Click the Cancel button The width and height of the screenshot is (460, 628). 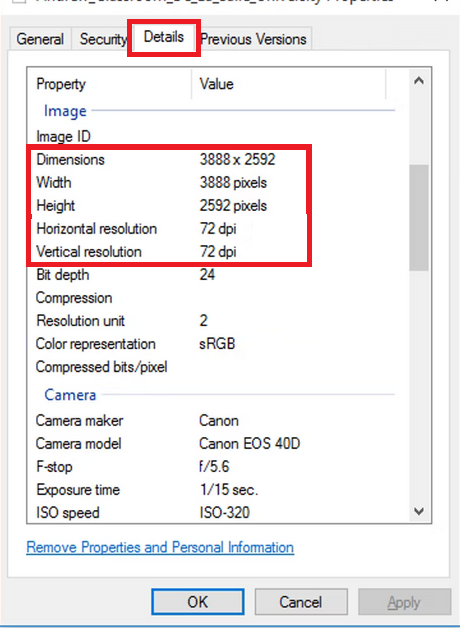click(301, 602)
